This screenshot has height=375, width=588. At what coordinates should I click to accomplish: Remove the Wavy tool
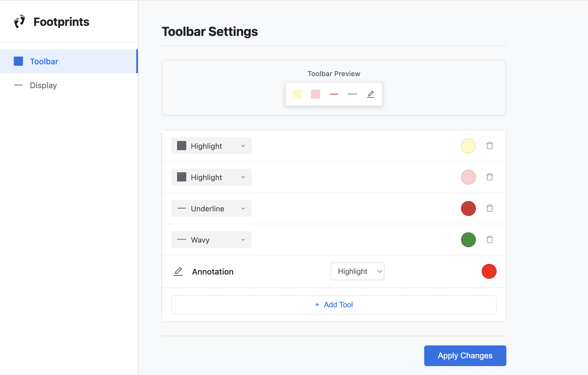click(489, 239)
